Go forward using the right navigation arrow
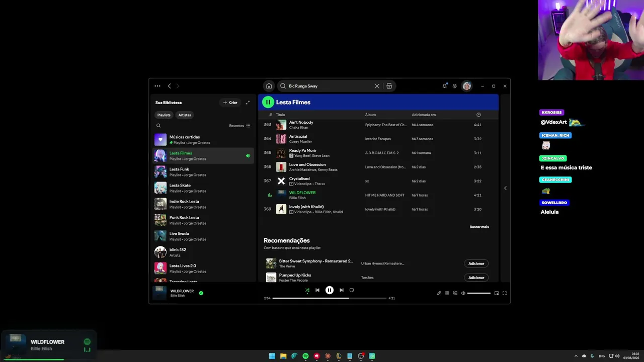644x362 pixels. [x=178, y=86]
